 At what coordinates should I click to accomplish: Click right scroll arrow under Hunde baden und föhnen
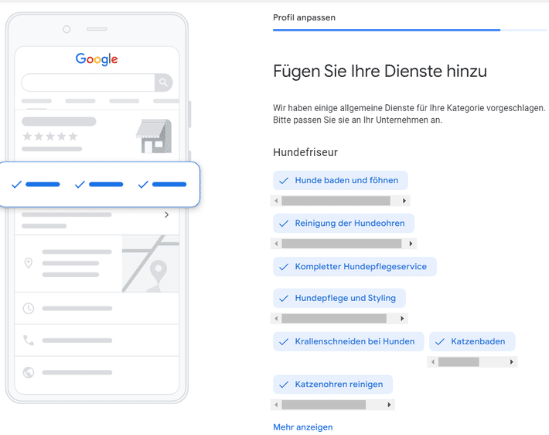click(x=404, y=201)
